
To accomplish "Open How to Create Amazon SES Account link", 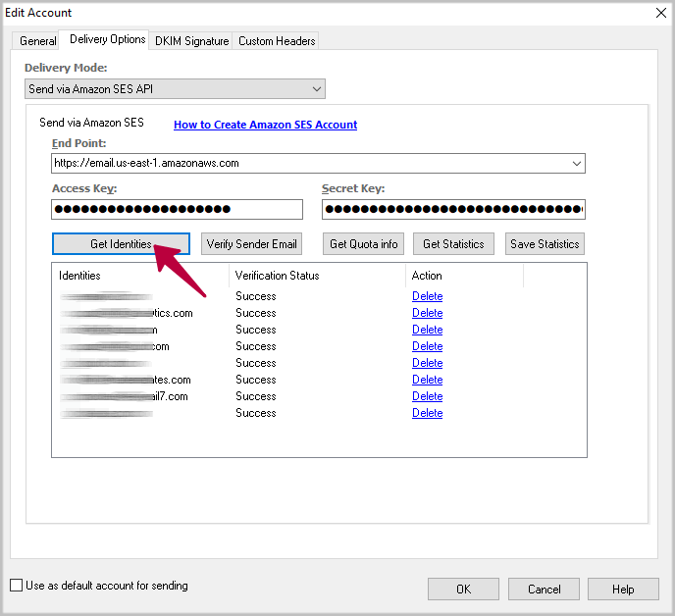I will [265, 125].
